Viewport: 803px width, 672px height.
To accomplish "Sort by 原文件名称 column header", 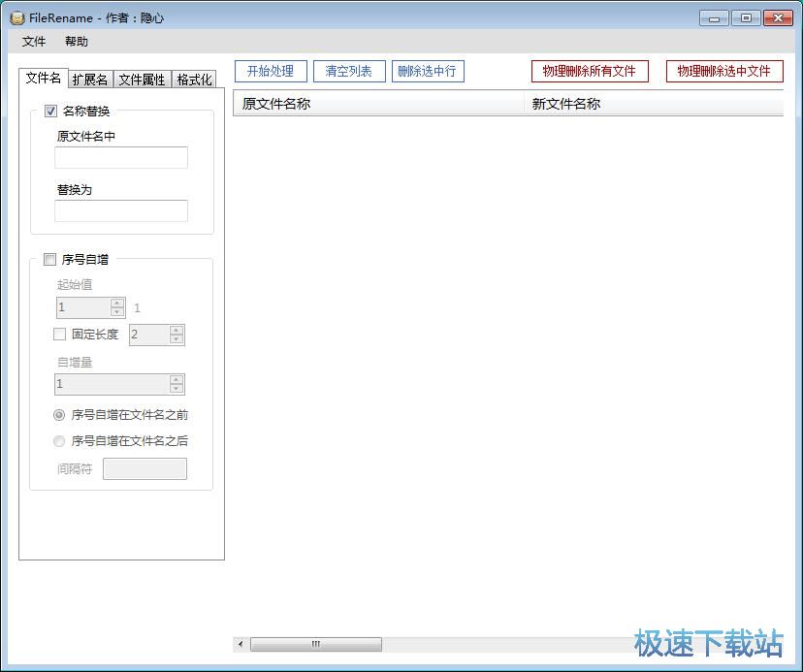I will click(378, 104).
